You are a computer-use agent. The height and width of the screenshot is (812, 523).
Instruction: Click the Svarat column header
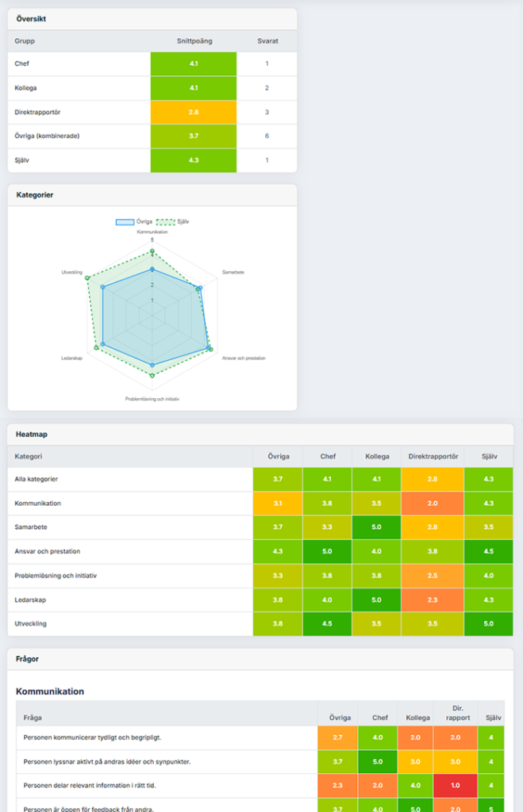click(267, 40)
